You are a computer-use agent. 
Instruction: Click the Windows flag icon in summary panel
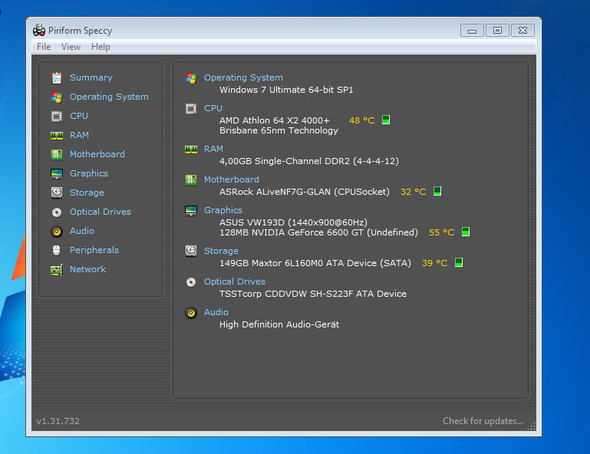coord(191,78)
